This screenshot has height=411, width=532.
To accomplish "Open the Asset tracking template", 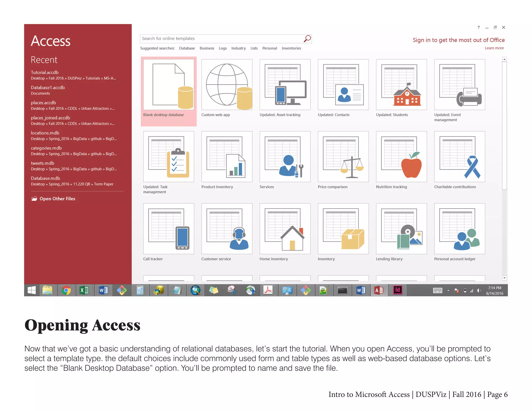I will pyautogui.click(x=285, y=88).
